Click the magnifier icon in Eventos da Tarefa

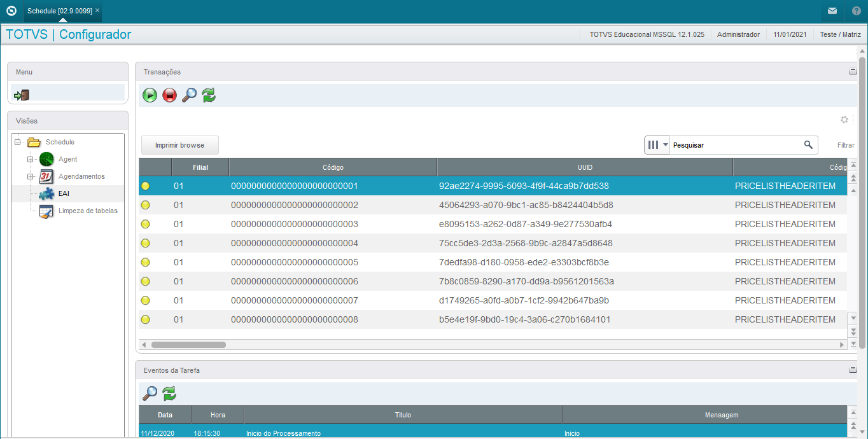click(x=150, y=393)
